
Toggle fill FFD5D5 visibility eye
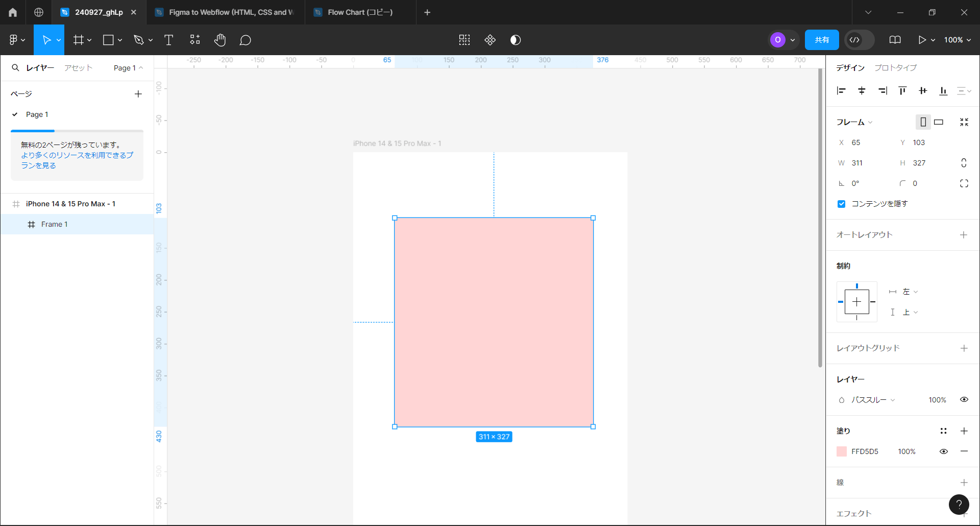click(x=944, y=451)
